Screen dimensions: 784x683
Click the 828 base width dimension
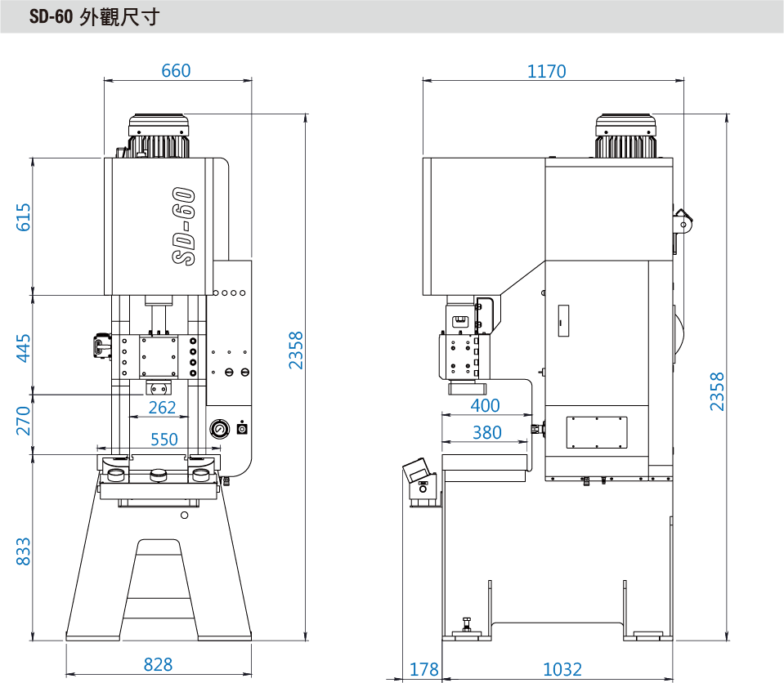[158, 664]
